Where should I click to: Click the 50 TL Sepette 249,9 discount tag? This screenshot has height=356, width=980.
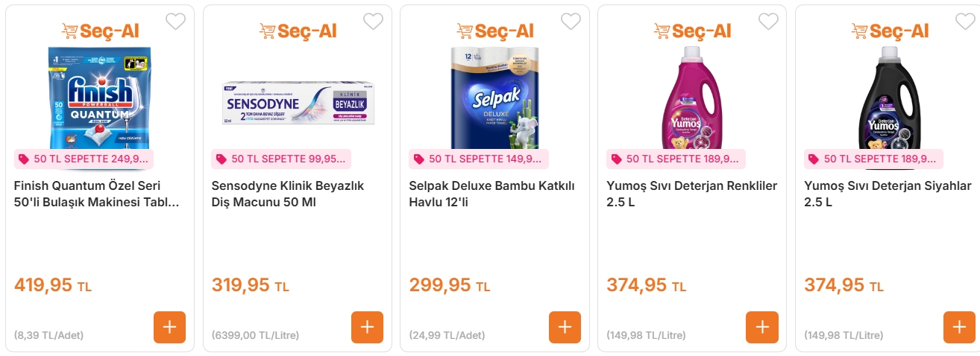[x=84, y=159]
